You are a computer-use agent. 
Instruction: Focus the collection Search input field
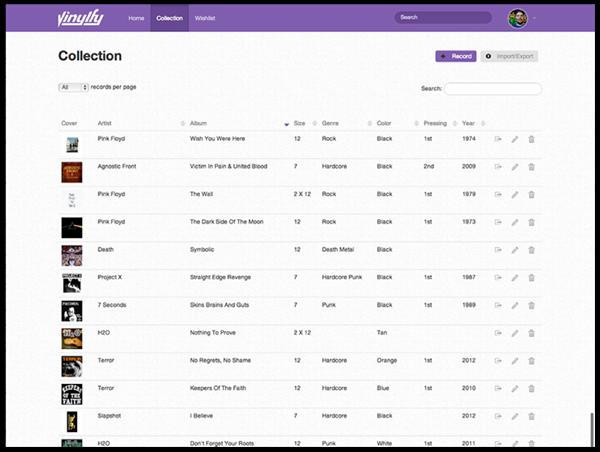coord(493,88)
